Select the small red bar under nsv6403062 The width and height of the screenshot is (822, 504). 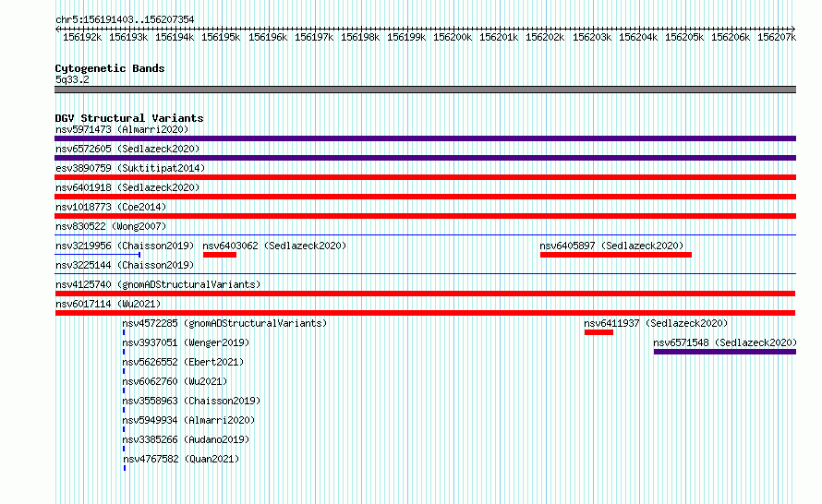(220, 255)
